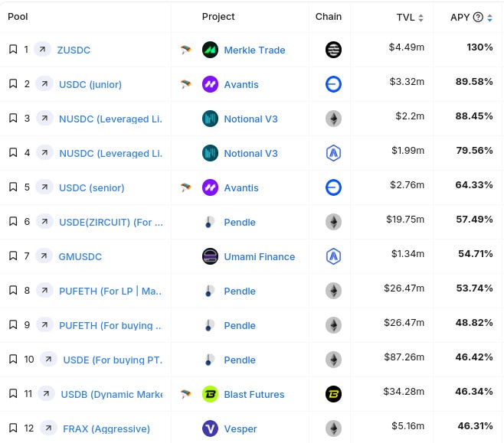
Task: Click airdrop parachute icon on Avantis junior row
Action: click(x=186, y=84)
